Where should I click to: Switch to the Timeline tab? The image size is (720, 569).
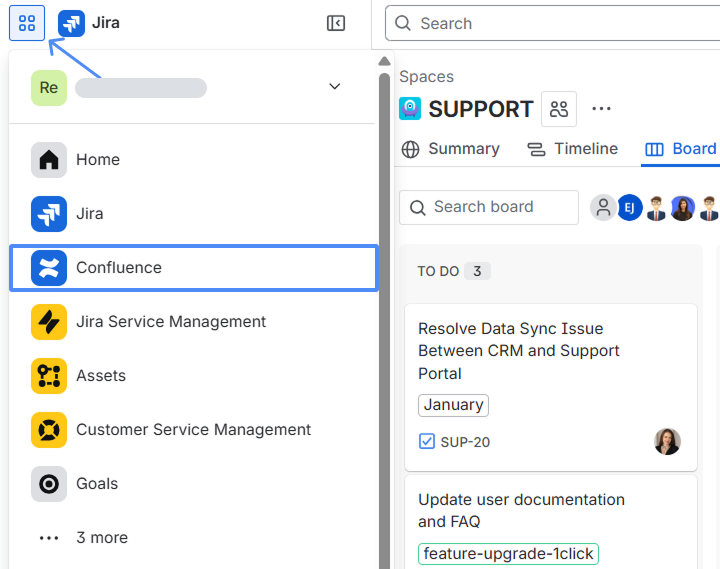point(573,149)
